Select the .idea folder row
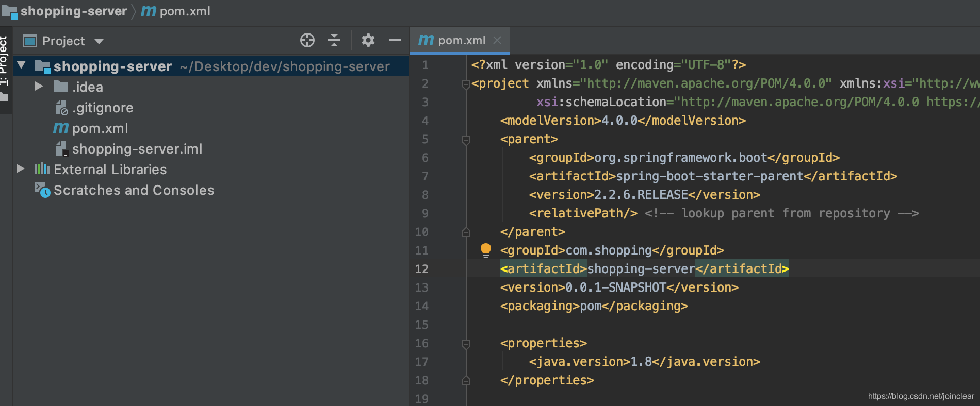Screen dimensions: 980x406 point(211,87)
